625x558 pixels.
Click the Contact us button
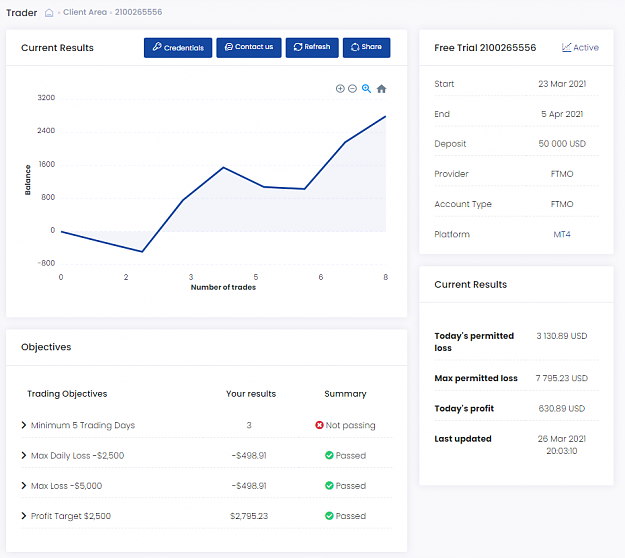[249, 48]
